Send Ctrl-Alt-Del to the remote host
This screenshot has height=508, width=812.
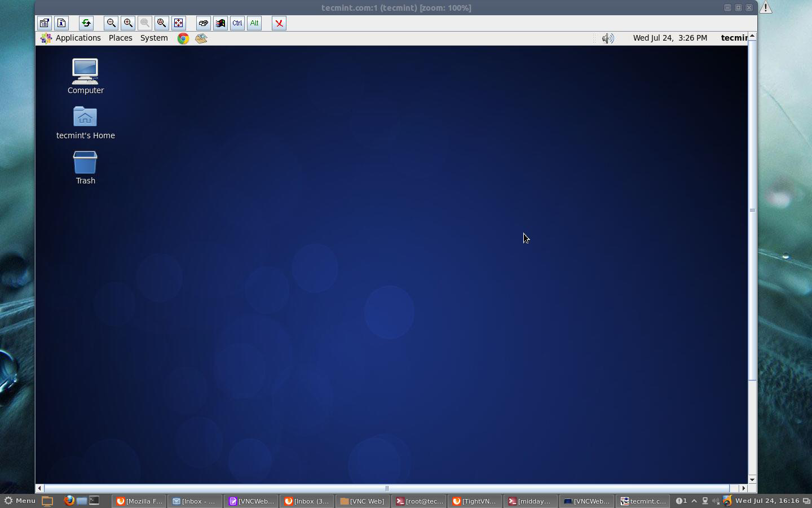pos(204,23)
